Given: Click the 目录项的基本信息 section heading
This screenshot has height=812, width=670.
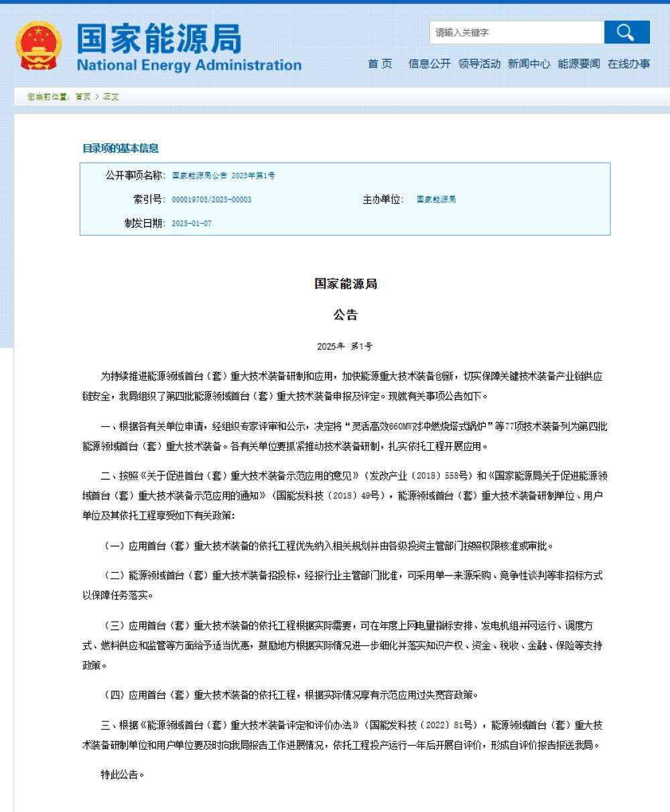Looking at the screenshot, I should [121, 148].
